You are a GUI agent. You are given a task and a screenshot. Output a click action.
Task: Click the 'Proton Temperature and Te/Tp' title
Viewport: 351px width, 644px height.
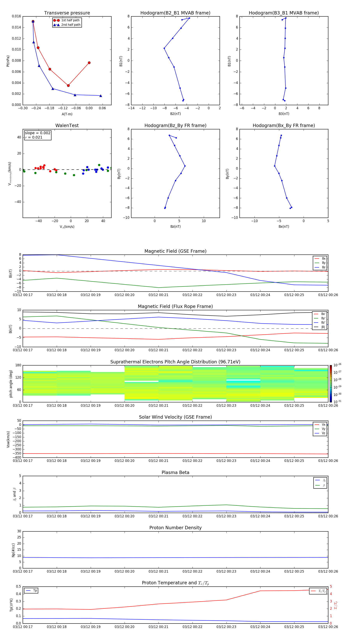coord(175,583)
